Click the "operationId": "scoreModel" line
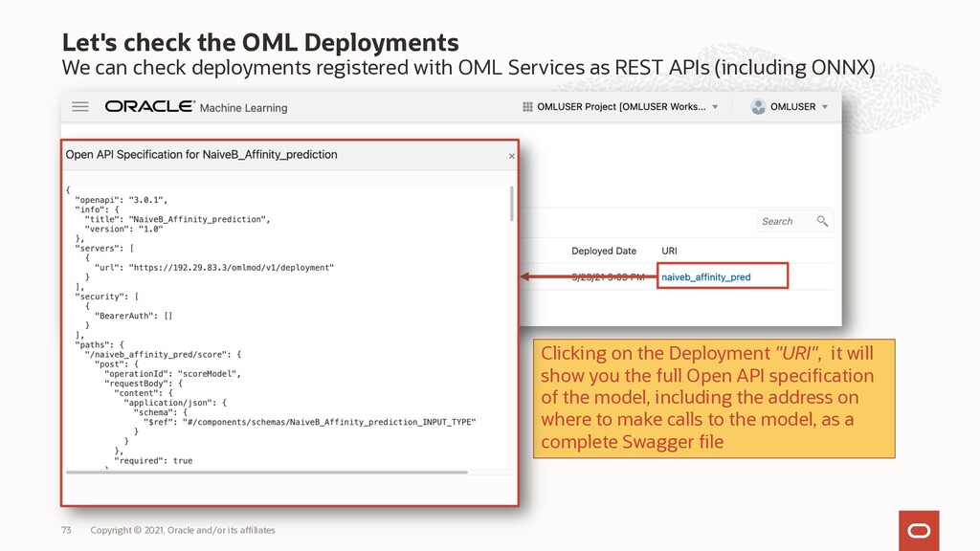Screen dimensions: 980x551 pyautogui.click(x=172, y=374)
